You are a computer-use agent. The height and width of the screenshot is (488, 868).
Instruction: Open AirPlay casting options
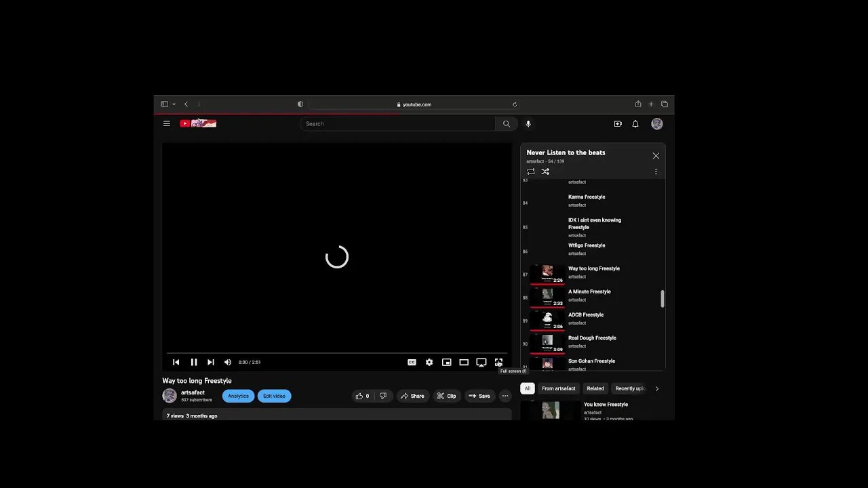[x=481, y=362]
